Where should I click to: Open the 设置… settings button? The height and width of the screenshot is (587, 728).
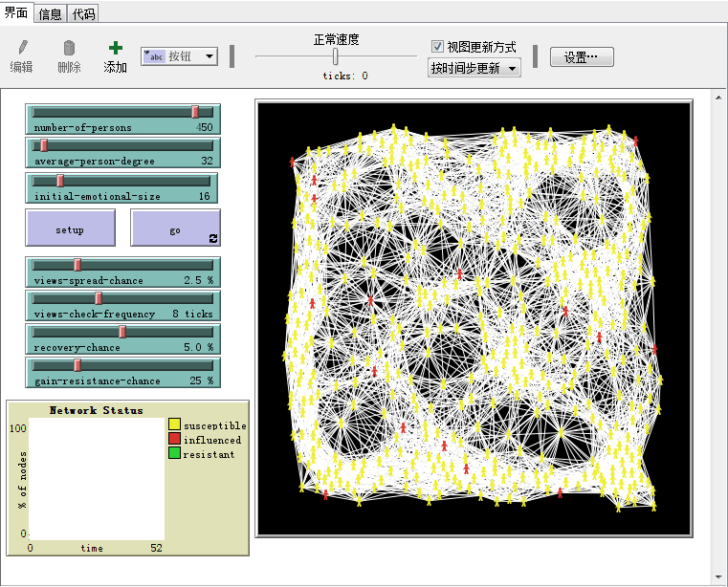(581, 57)
